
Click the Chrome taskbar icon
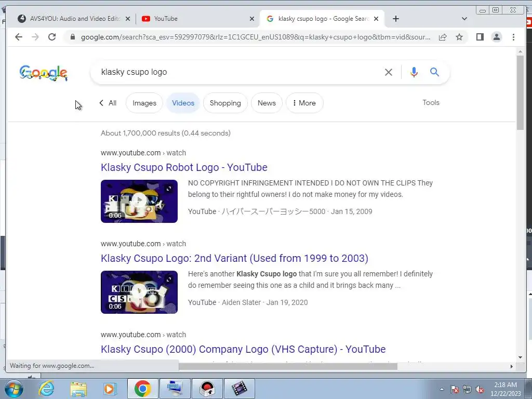[142, 389]
